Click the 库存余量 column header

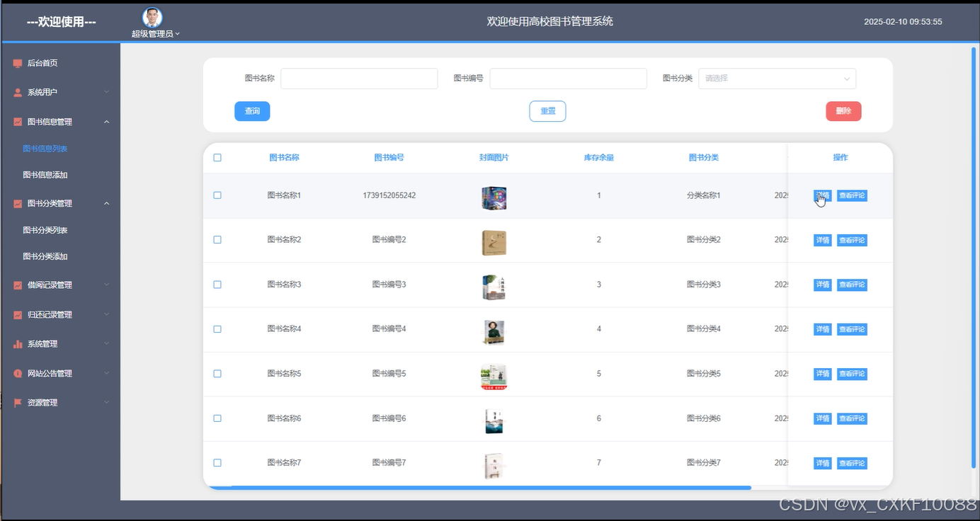(x=598, y=158)
